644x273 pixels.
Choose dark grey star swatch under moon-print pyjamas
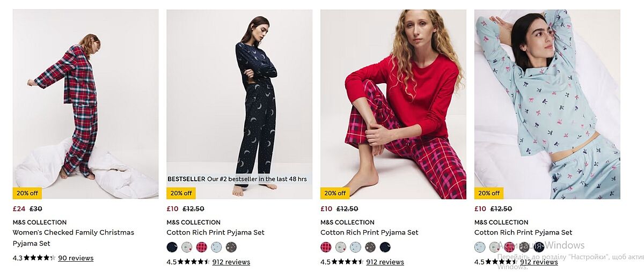(x=231, y=247)
